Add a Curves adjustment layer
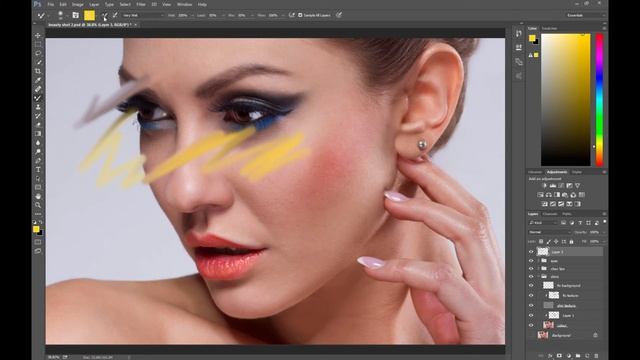 561,186
